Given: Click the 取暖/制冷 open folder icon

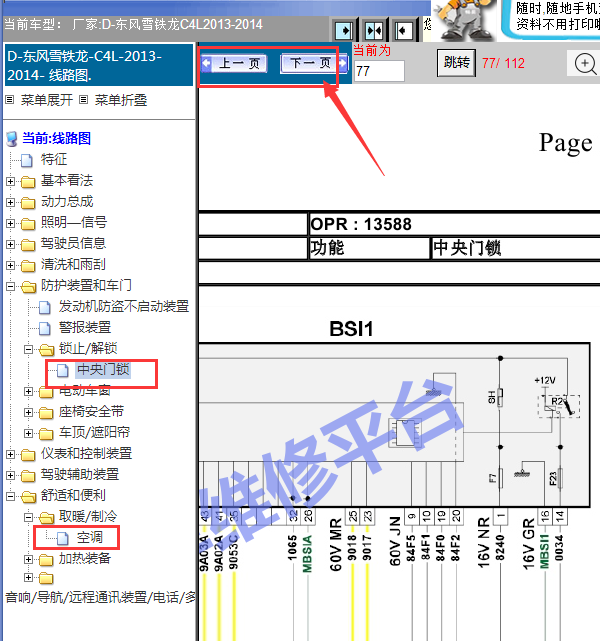Looking at the screenshot, I should [x=46, y=518].
